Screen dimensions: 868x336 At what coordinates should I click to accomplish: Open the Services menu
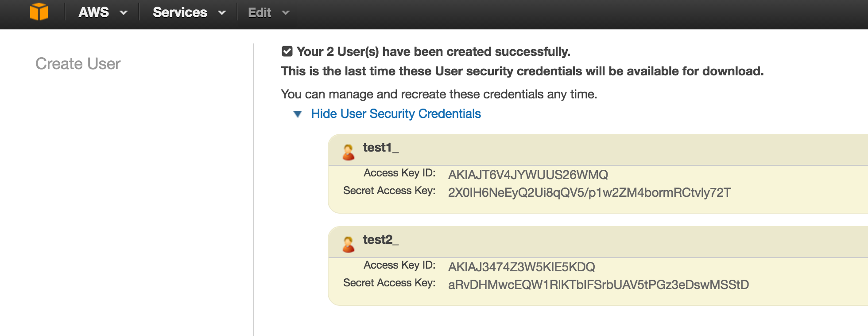coord(180,12)
